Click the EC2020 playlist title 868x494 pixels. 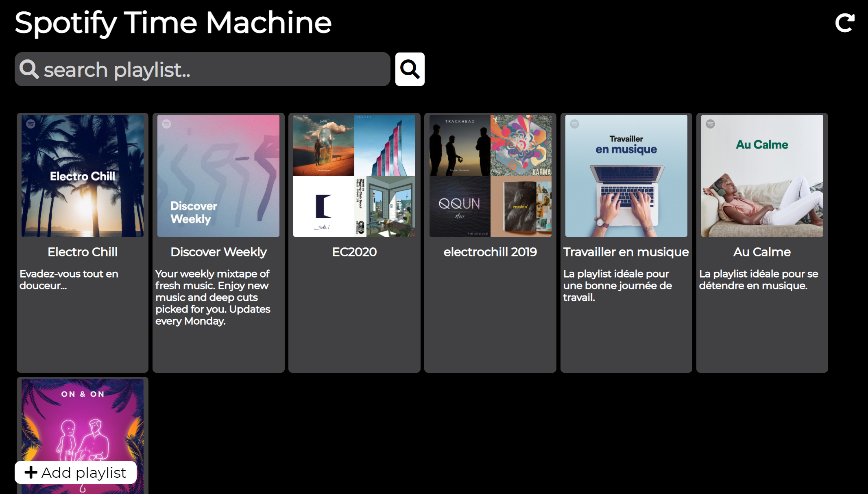coord(354,252)
